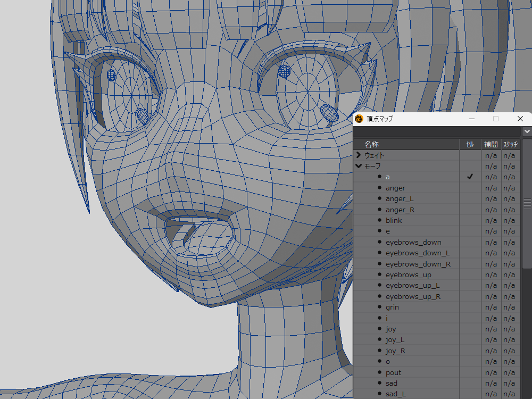
Task: Select the anger_L morph map
Action: 399,199
